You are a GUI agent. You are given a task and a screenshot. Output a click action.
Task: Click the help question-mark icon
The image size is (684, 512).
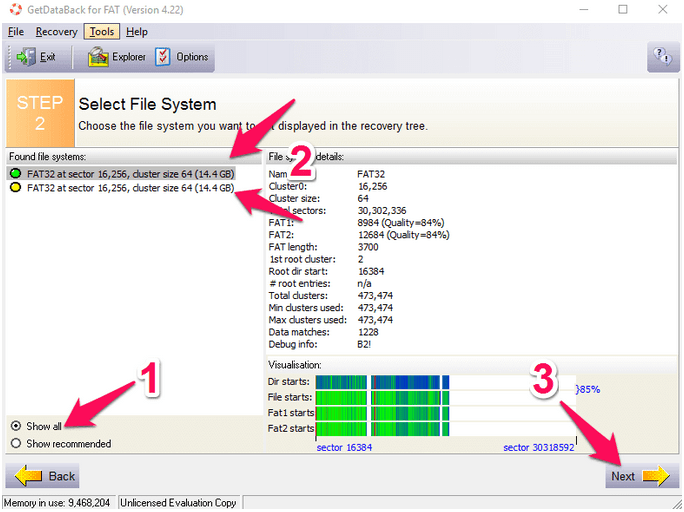(x=663, y=57)
